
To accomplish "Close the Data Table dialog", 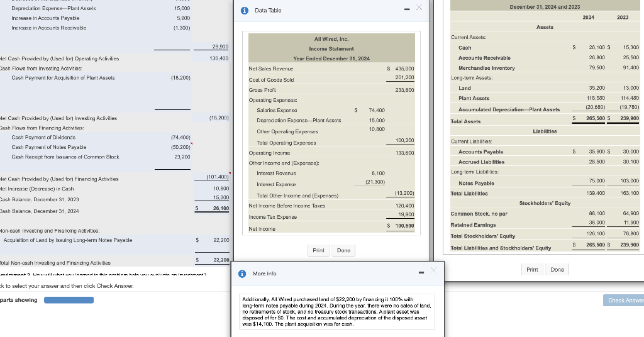I will [419, 8].
